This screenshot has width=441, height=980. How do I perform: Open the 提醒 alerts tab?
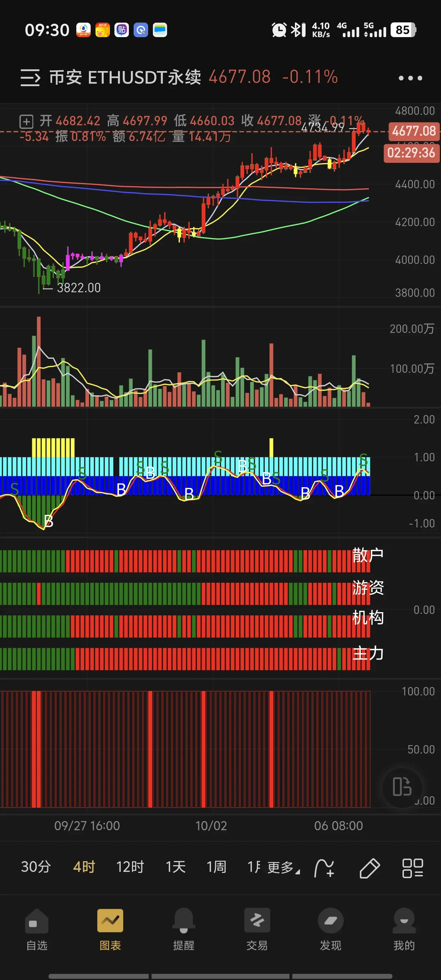click(x=184, y=929)
